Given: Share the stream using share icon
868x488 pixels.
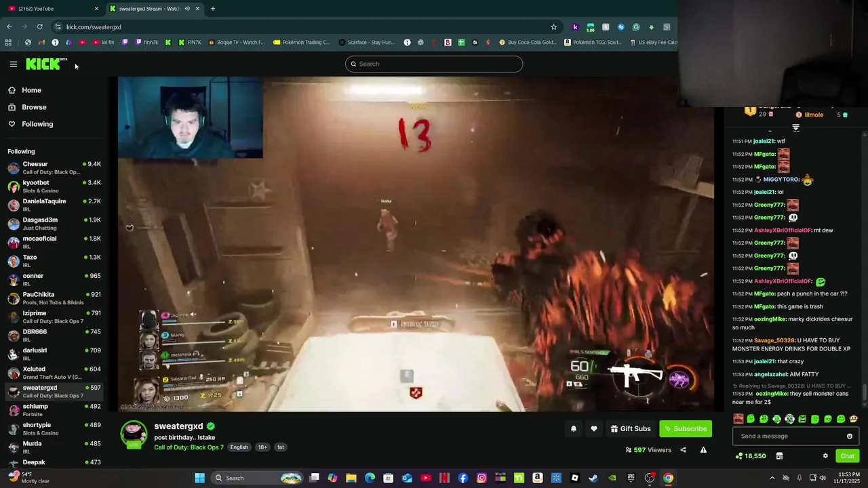Looking at the screenshot, I should (683, 450).
